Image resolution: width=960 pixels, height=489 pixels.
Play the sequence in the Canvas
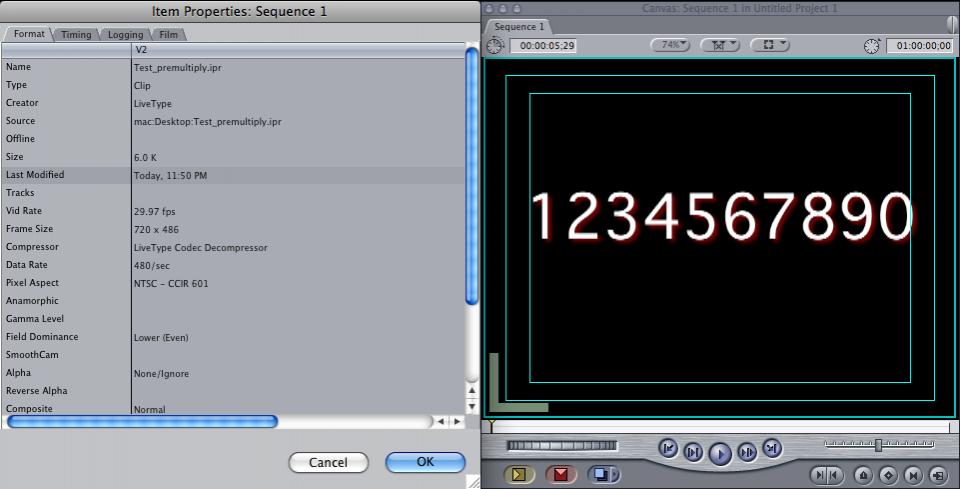click(x=720, y=454)
